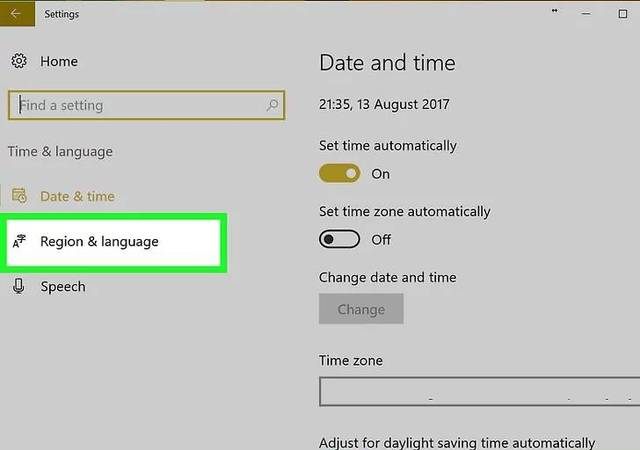Screen dimensions: 640x450
Task: Click the double-arrow icon in title bar
Action: tap(555, 12)
